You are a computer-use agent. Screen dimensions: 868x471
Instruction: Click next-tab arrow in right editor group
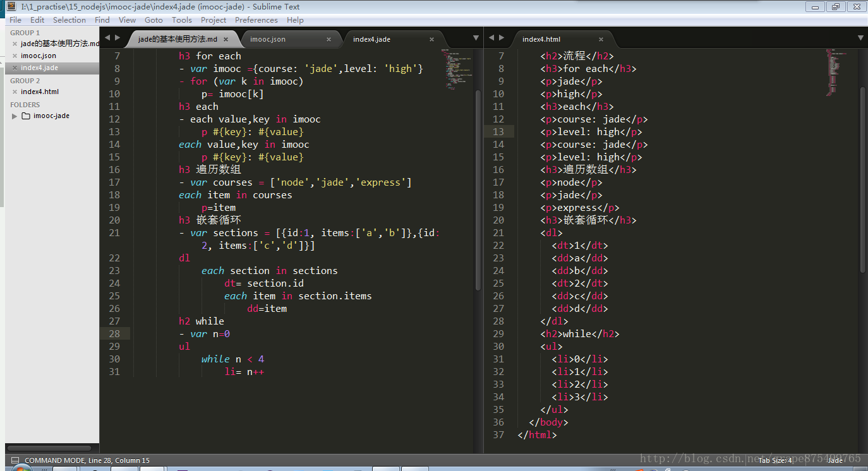[x=502, y=38]
